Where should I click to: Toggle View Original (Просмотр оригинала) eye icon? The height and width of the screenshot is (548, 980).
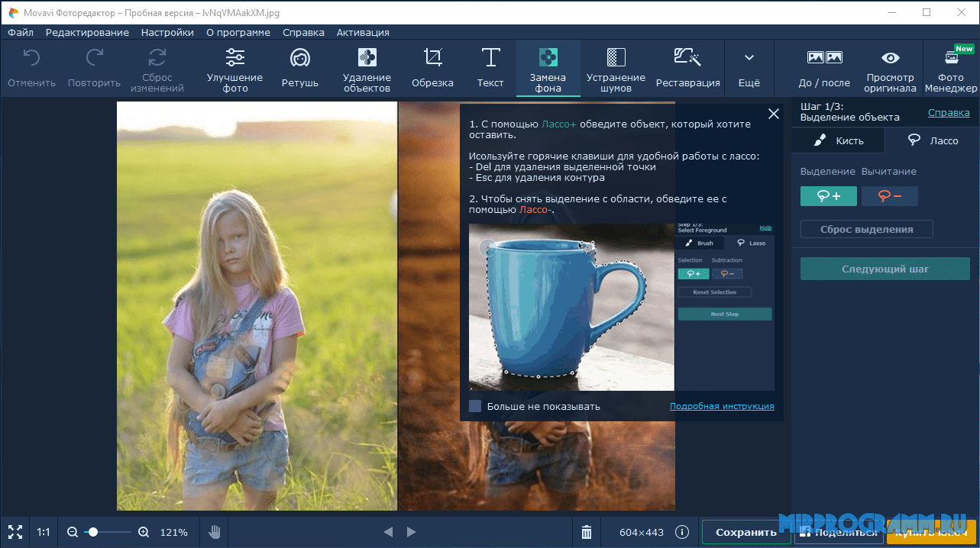[890, 58]
